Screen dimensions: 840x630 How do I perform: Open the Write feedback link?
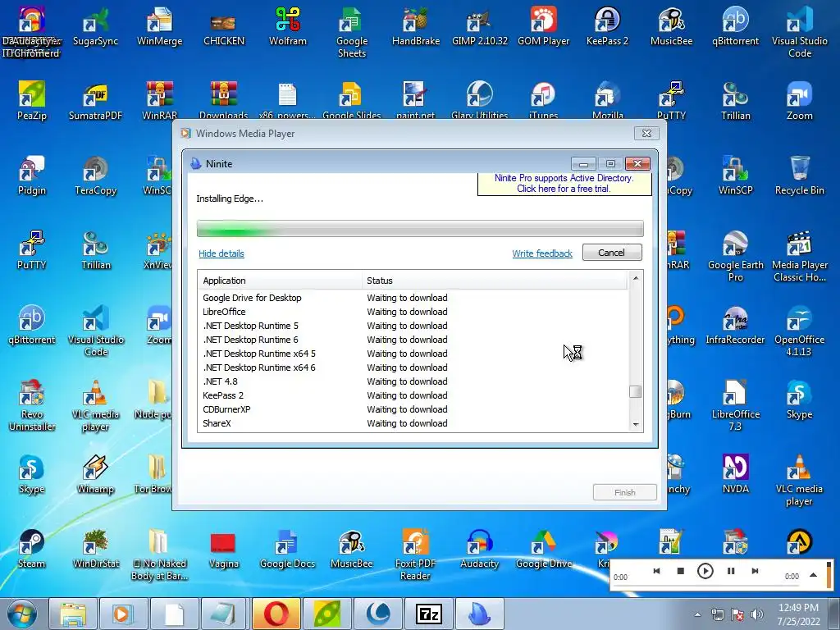coord(542,253)
